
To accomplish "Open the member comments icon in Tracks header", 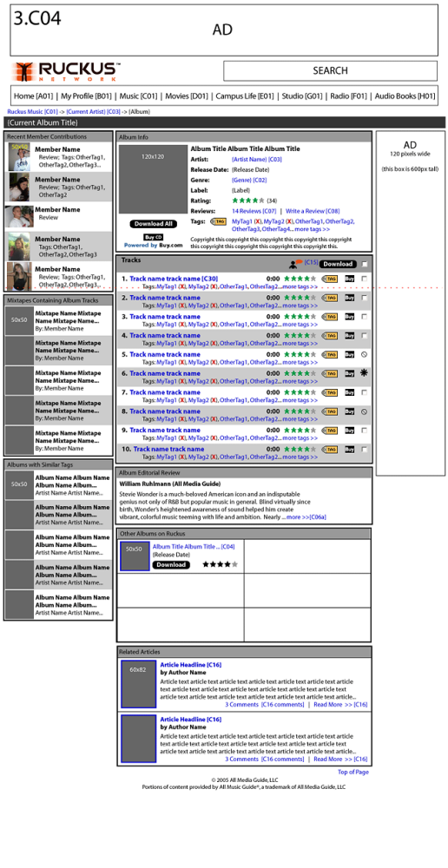I will 296,264.
